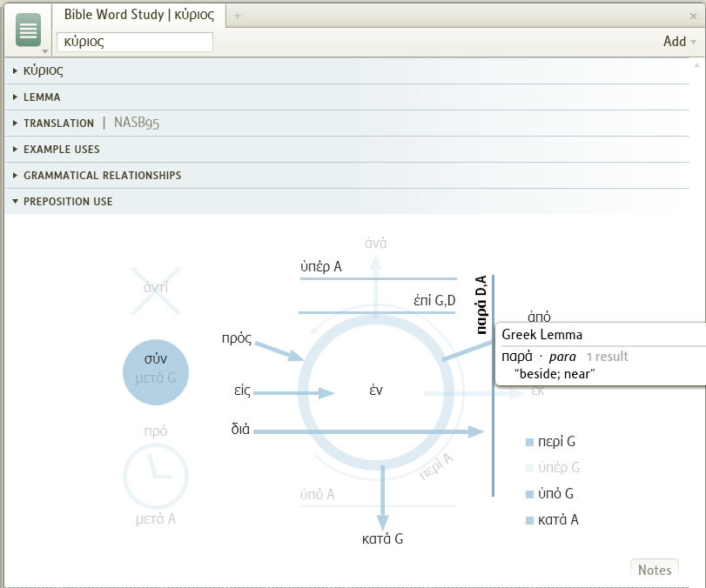Select the παρά D,A vertical label
The image size is (706, 588).
tap(481, 304)
